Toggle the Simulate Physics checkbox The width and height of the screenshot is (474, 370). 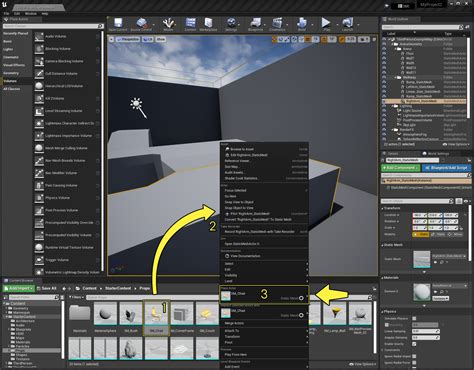click(414, 318)
